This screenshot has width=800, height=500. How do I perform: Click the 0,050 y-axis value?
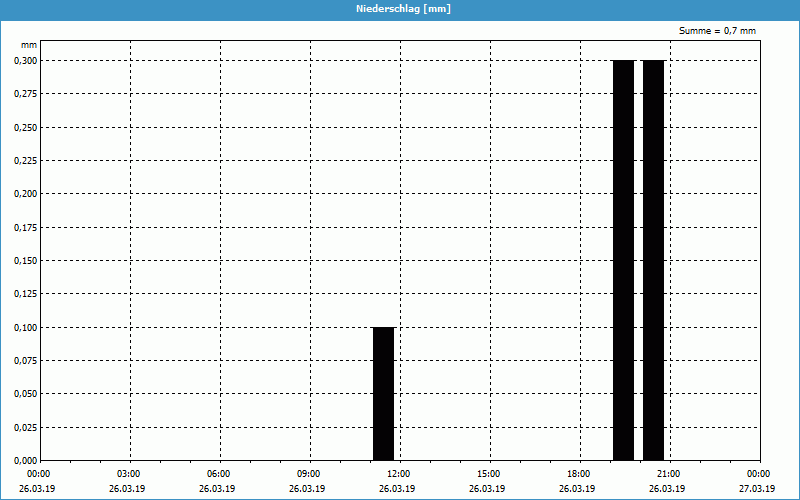coord(23,393)
